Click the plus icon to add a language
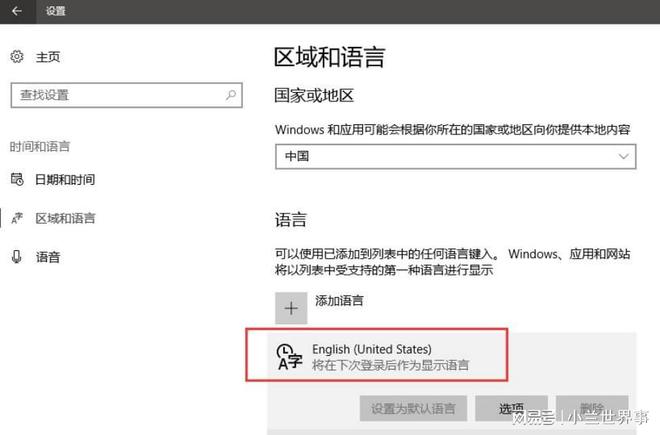 pos(291,308)
